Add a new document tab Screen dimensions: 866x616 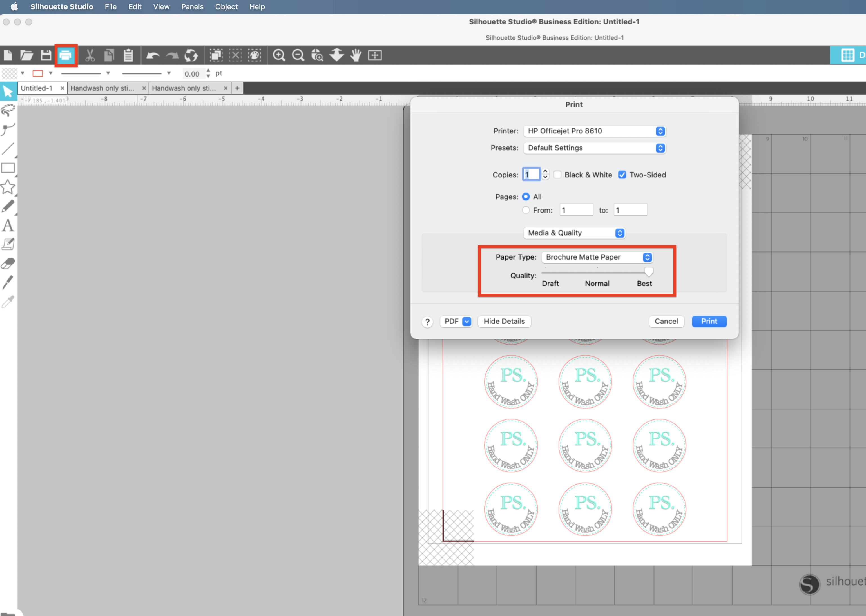pos(237,88)
